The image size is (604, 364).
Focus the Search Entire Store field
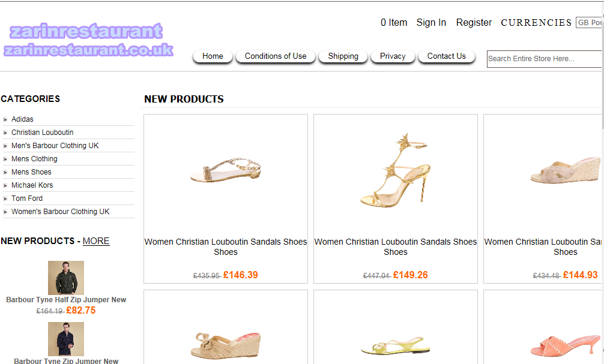(x=545, y=59)
